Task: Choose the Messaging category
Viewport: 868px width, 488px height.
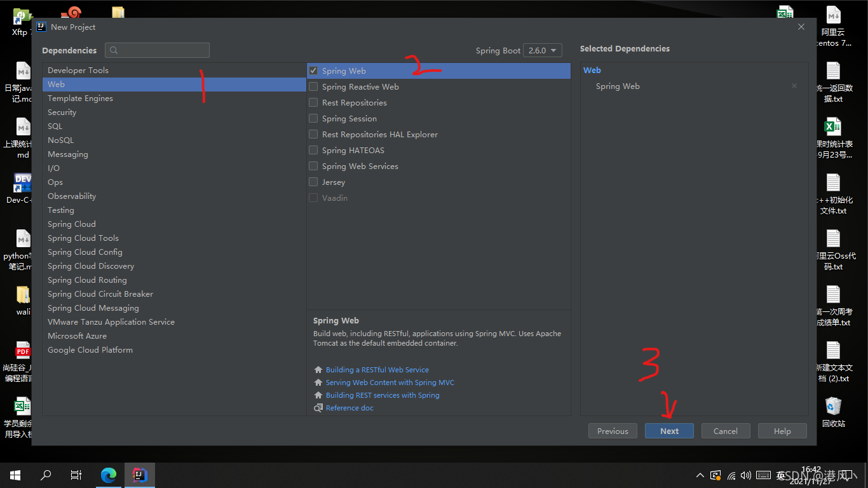Action: tap(174, 154)
